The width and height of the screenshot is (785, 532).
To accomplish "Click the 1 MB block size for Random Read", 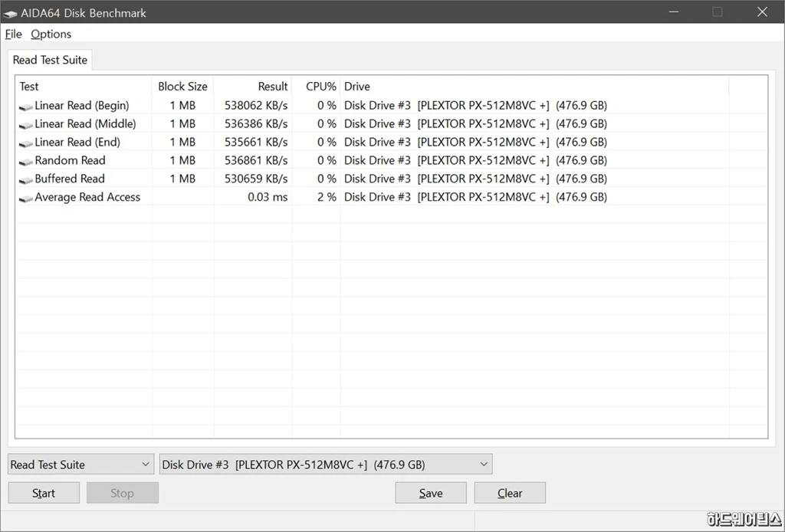I will pos(182,160).
